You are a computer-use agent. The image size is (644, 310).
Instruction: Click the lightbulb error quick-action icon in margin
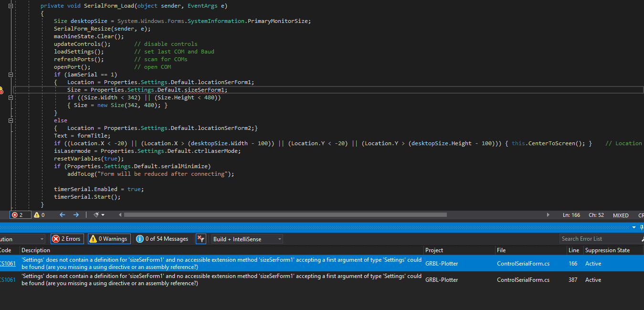(x=1, y=90)
